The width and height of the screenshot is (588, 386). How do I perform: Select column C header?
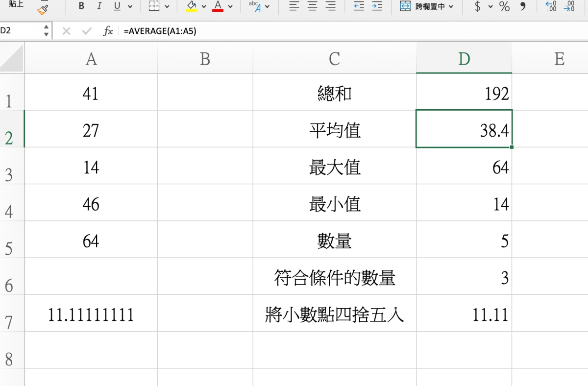(335, 58)
